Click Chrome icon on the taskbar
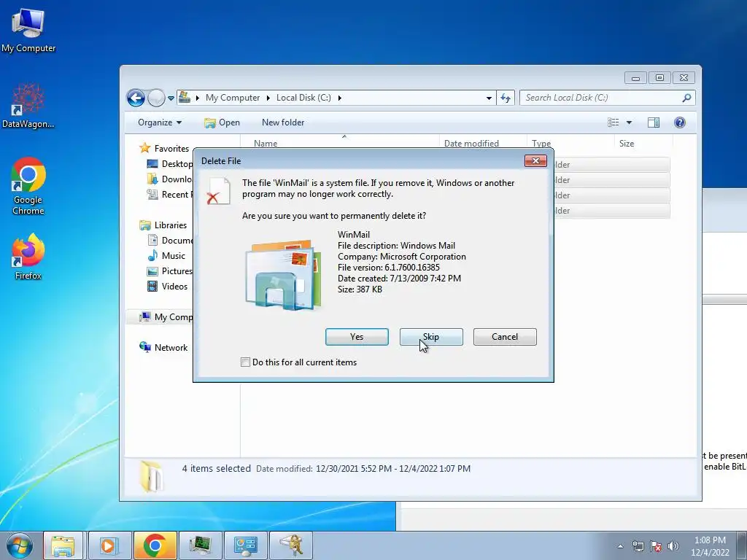 [155, 545]
